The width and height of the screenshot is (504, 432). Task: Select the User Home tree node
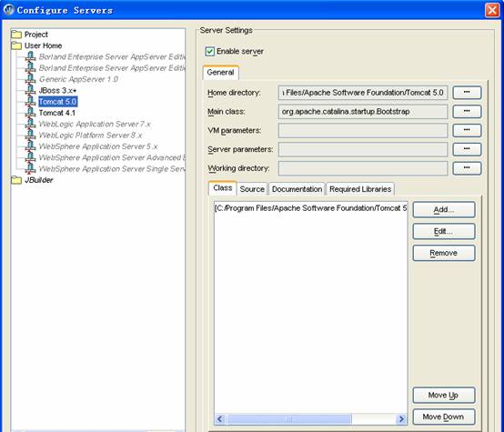(x=43, y=45)
